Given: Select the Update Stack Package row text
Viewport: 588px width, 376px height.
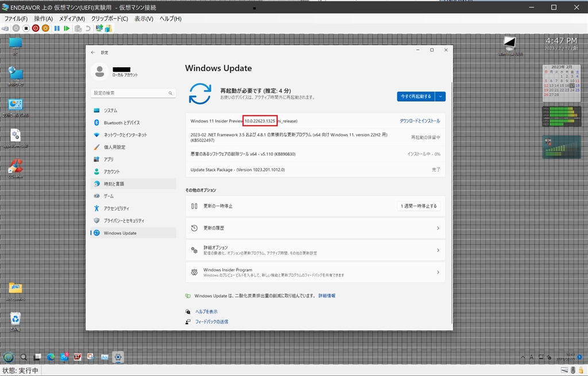Looking at the screenshot, I should pyautogui.click(x=237, y=170).
